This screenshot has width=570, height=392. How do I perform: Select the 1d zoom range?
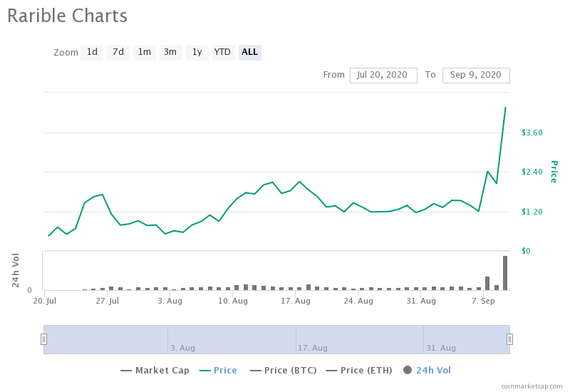point(92,52)
